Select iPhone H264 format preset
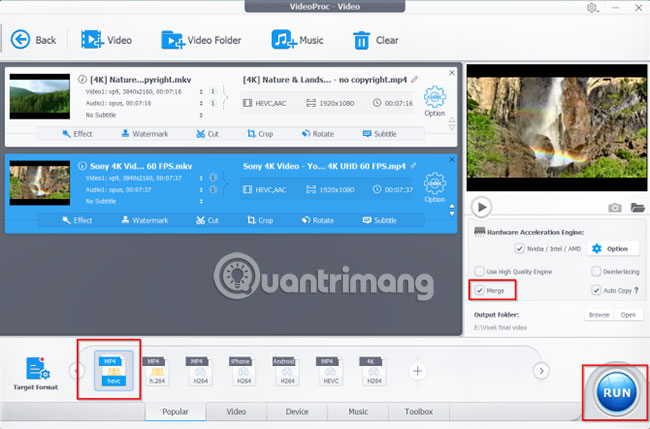Viewport: 650px width, 429px height. [x=243, y=371]
